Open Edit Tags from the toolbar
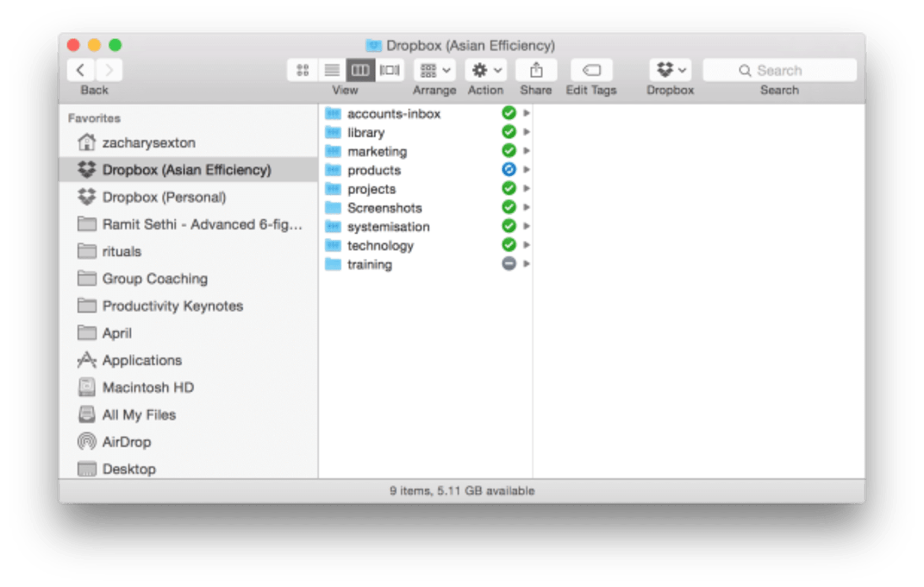This screenshot has width=924, height=587. point(591,70)
